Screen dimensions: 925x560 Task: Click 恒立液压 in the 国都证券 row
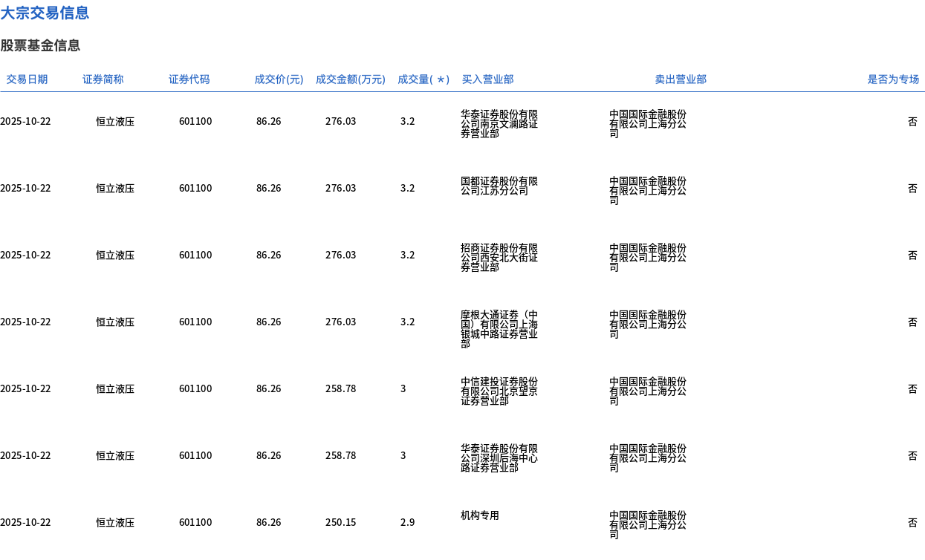pos(115,189)
